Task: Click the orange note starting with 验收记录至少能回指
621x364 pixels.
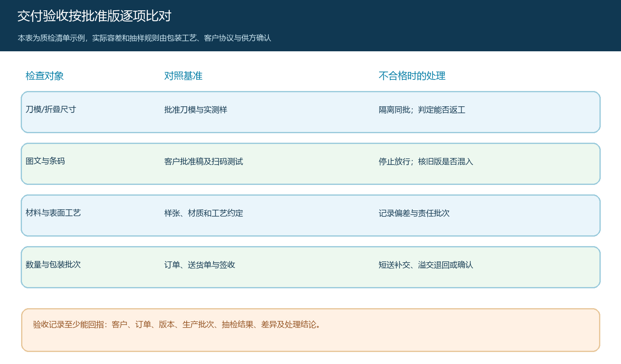Action: [x=310, y=330]
